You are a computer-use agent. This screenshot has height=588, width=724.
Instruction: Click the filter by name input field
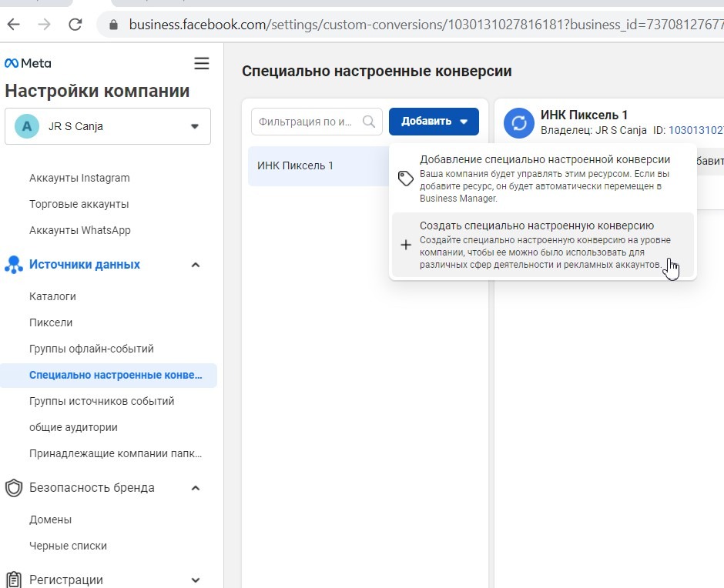click(317, 122)
